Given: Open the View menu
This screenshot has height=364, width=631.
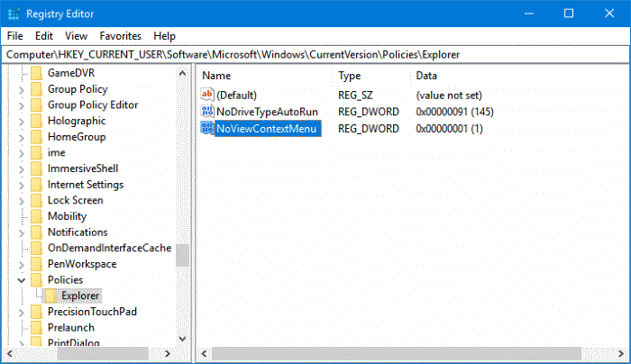Looking at the screenshot, I should (x=76, y=36).
